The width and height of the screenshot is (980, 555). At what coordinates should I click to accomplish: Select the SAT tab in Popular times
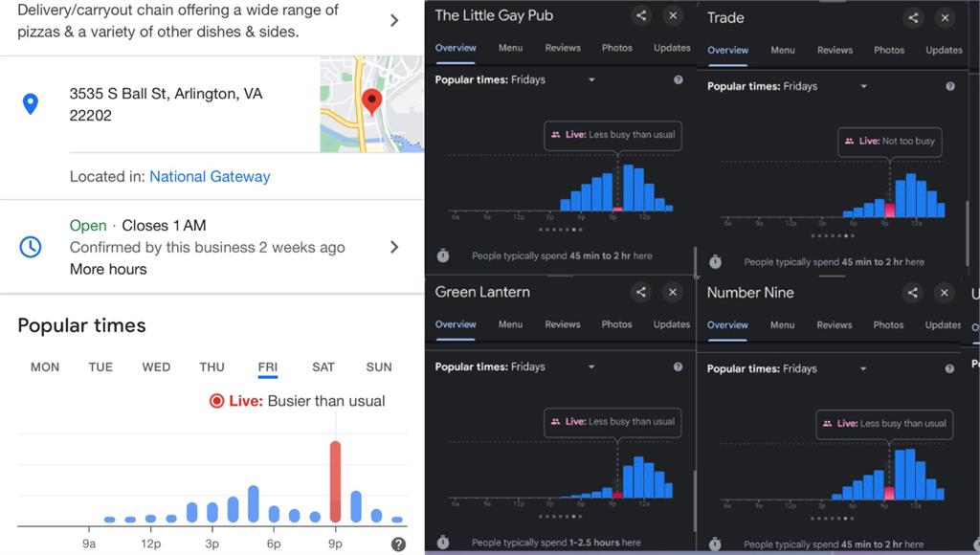click(323, 367)
